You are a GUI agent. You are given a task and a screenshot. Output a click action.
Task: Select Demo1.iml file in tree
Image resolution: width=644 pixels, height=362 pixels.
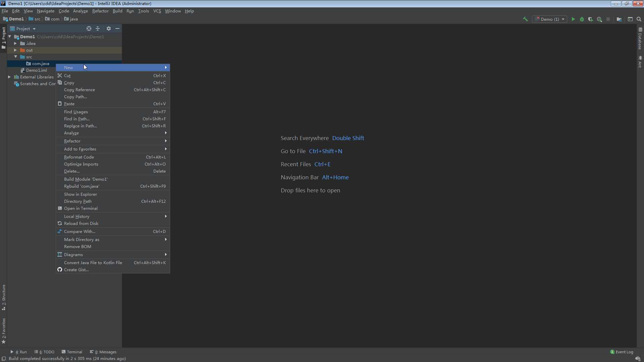pyautogui.click(x=34, y=70)
